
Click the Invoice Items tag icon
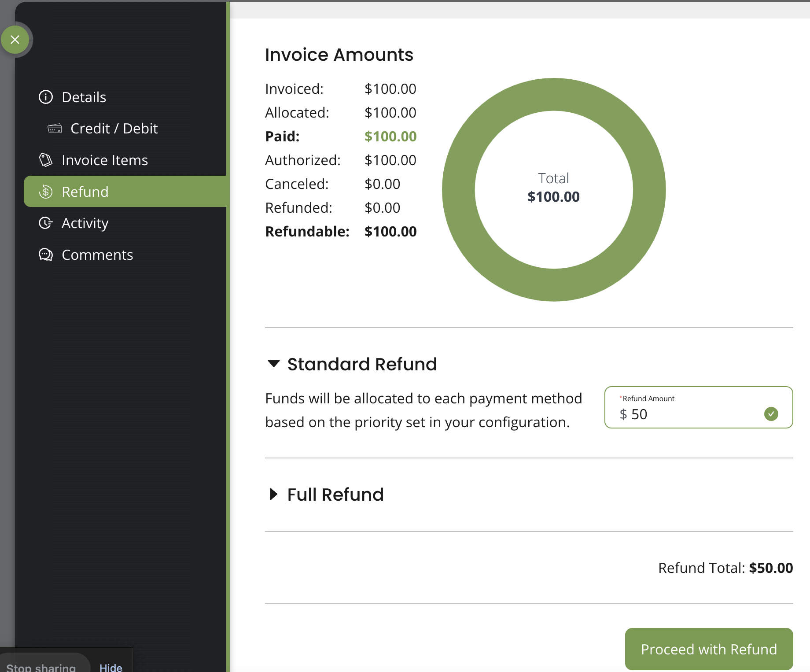[x=45, y=160]
